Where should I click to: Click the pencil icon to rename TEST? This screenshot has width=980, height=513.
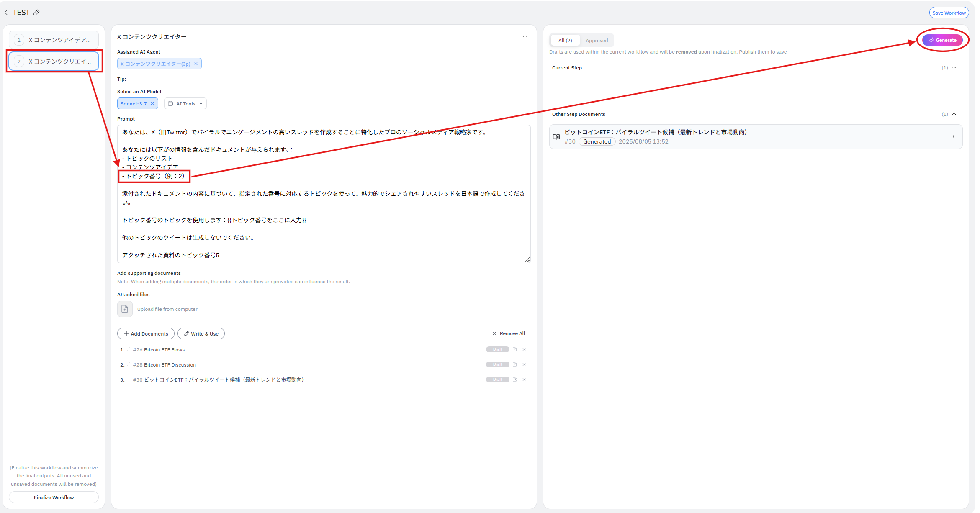pyautogui.click(x=37, y=13)
